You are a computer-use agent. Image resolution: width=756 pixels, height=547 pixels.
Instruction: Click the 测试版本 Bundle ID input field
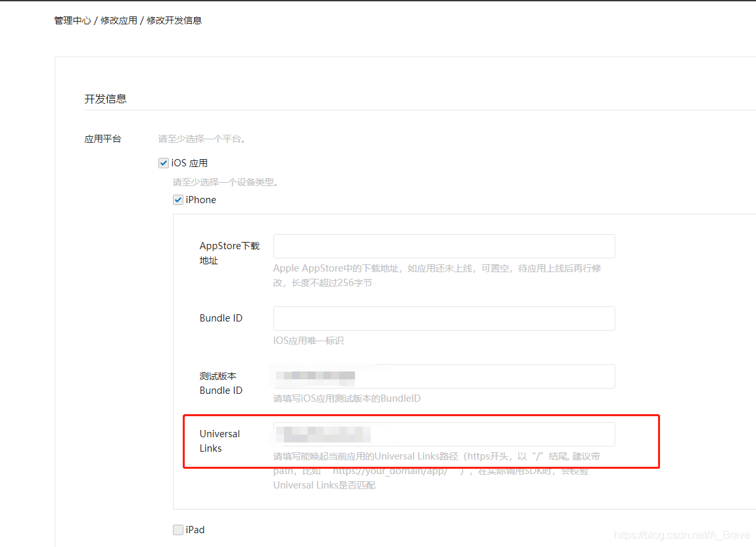[444, 376]
